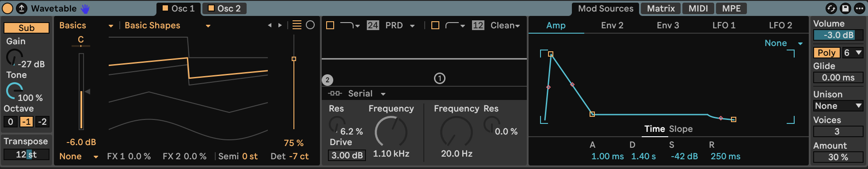The image size is (868, 169).
Task: Switch to linear wavetable view icon
Action: click(x=297, y=25)
